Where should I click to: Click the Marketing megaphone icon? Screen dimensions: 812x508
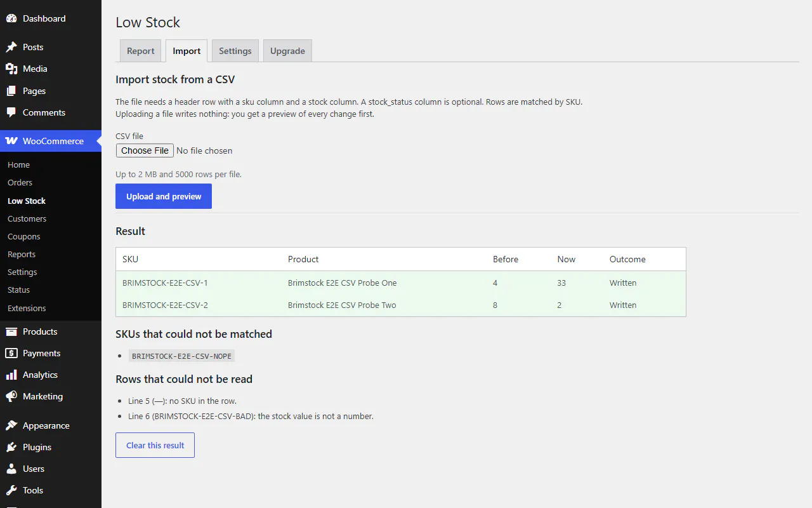[11, 396]
